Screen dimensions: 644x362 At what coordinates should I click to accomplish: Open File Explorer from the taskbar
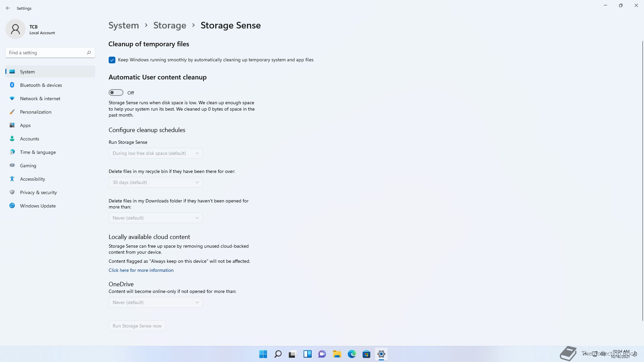click(x=337, y=354)
